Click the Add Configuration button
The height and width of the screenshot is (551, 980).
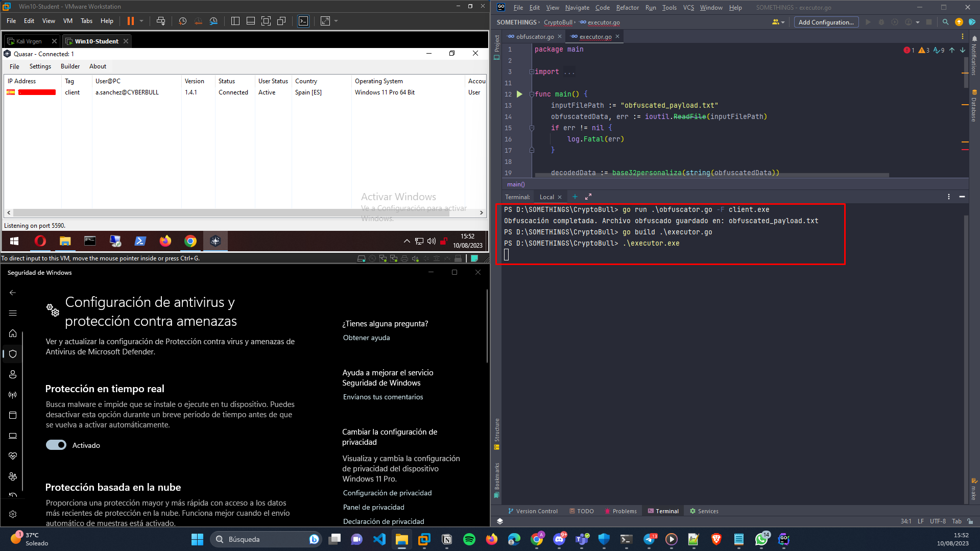tap(826, 22)
